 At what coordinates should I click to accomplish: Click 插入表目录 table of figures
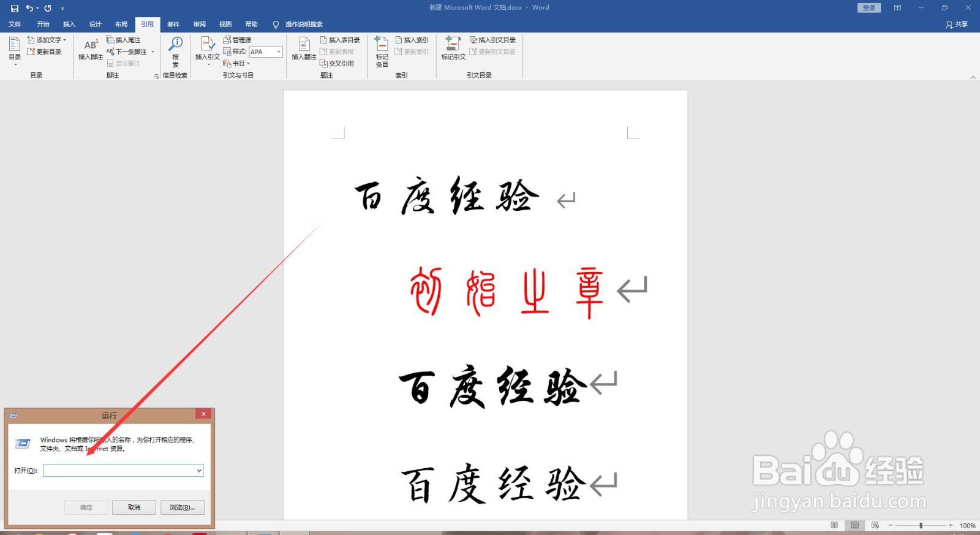pos(340,40)
